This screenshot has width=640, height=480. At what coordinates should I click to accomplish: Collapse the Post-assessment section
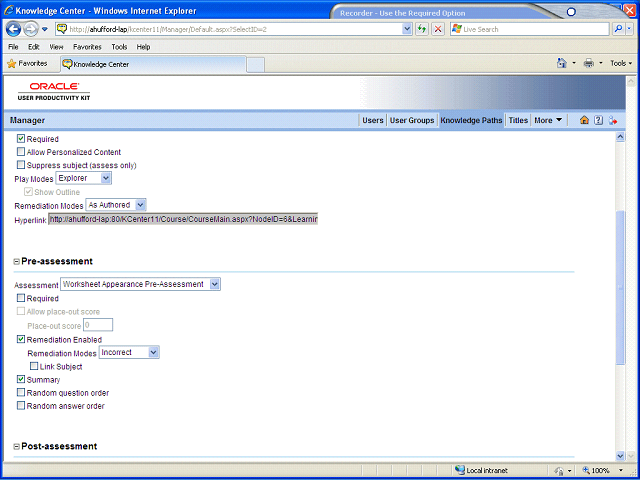tap(17, 447)
